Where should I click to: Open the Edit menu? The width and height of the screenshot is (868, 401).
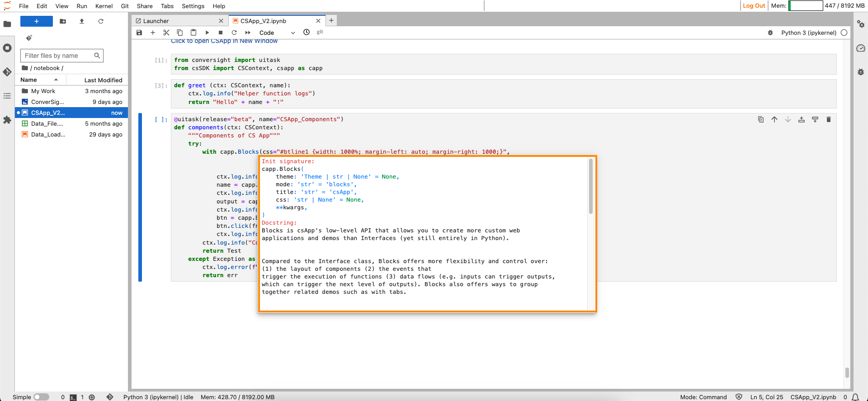(x=42, y=6)
